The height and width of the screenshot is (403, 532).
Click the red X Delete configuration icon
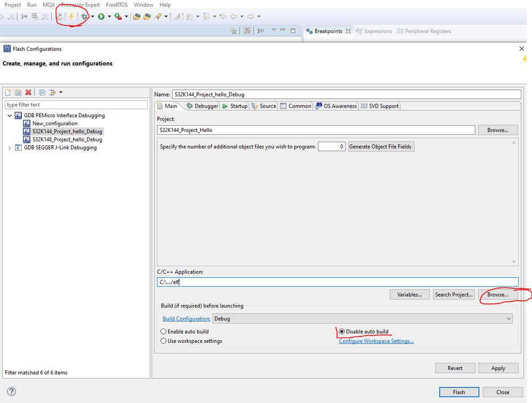pyautogui.click(x=29, y=92)
